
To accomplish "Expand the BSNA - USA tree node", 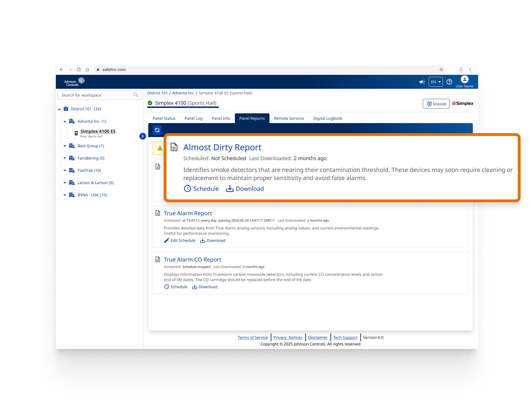I will tap(65, 195).
